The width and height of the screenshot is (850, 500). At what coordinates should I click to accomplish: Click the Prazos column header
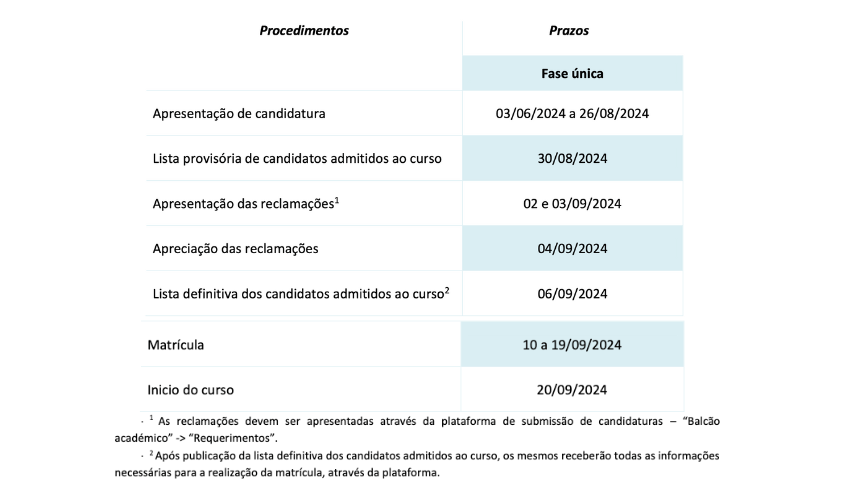(569, 30)
